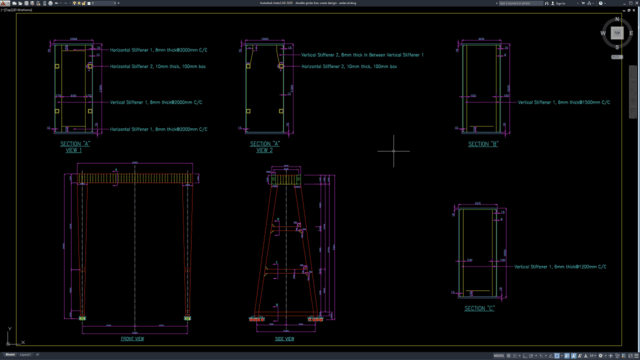640x360 pixels.
Task: Expand the Object Snap settings dropdown arrow
Action: 562,356
